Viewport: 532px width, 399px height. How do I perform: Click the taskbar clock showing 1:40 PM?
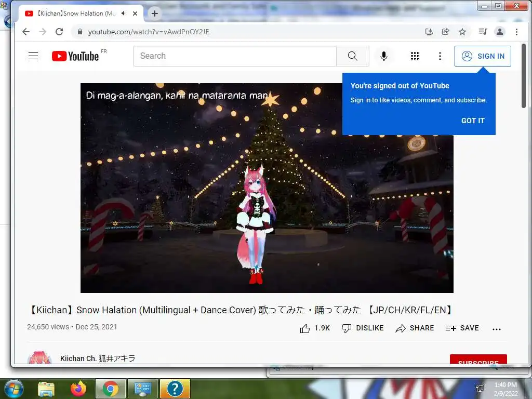click(506, 389)
